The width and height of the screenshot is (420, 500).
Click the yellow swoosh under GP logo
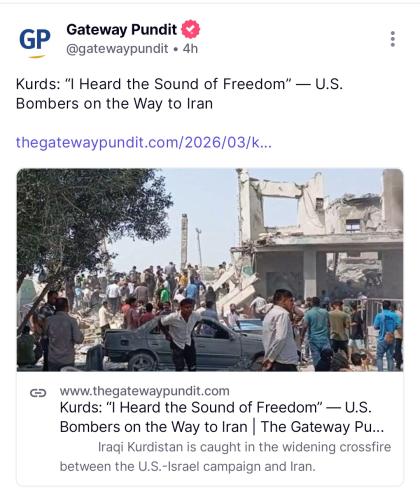point(37,56)
